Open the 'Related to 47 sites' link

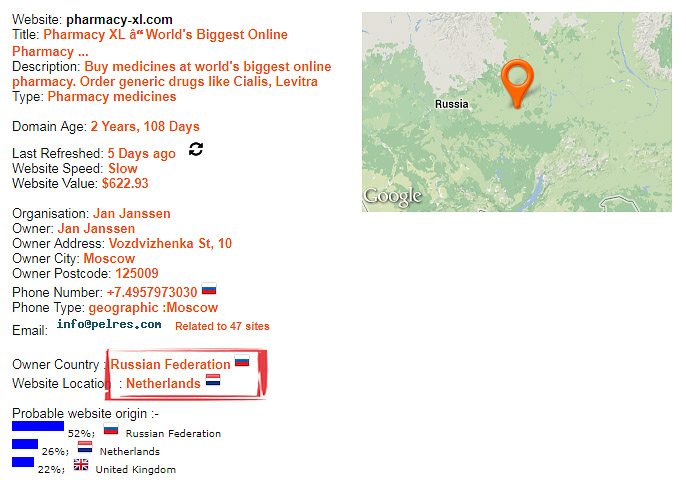222,326
